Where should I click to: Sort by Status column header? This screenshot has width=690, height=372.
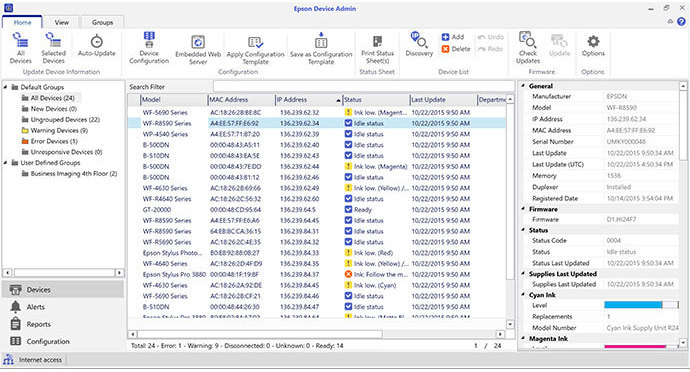tap(376, 99)
